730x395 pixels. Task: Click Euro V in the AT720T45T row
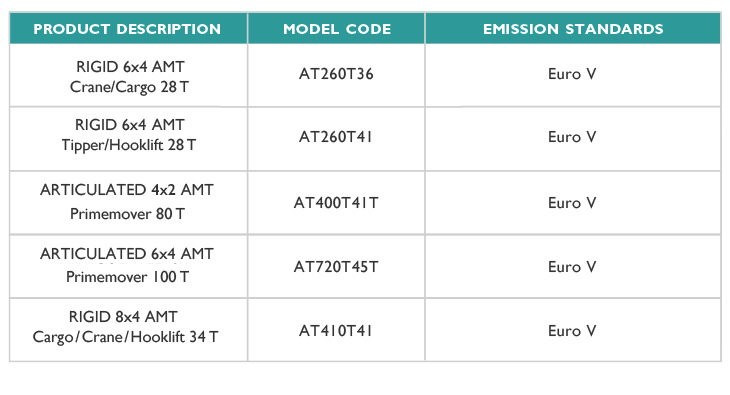(x=572, y=267)
